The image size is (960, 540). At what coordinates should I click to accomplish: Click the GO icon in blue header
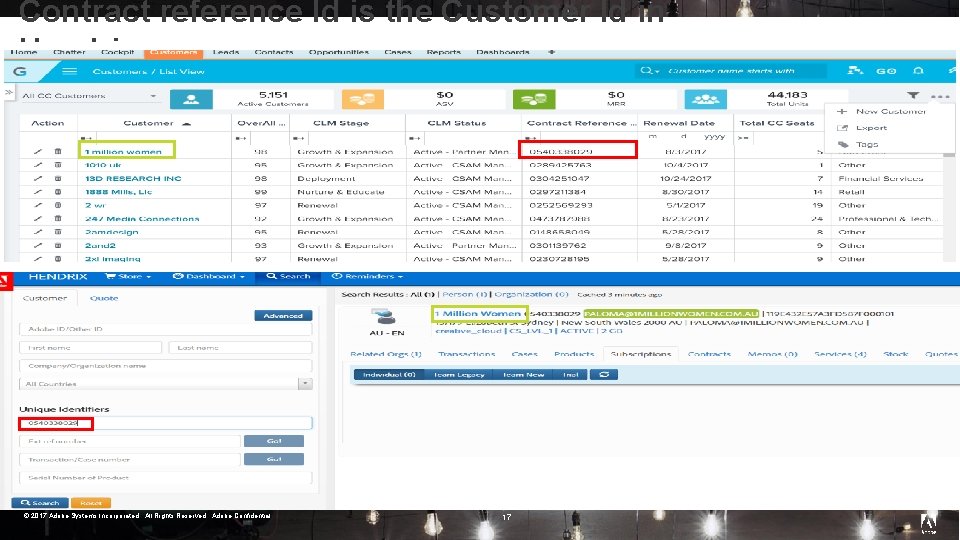click(x=886, y=71)
